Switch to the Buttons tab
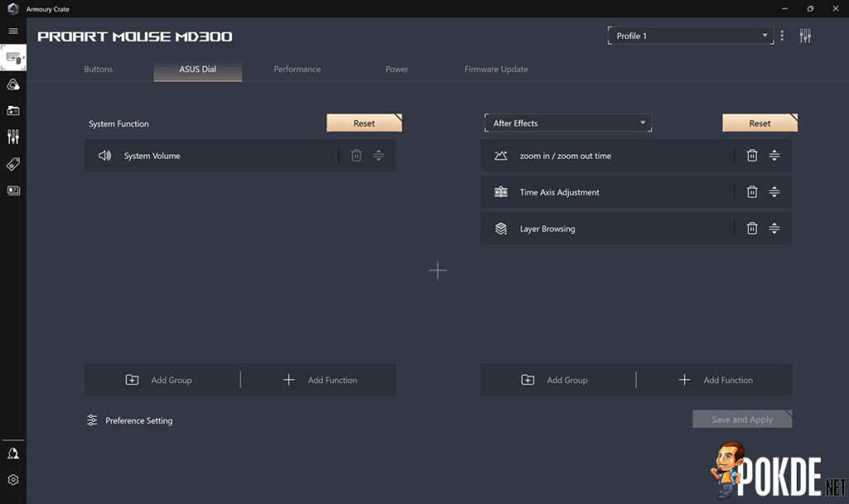849x504 pixels. tap(98, 70)
